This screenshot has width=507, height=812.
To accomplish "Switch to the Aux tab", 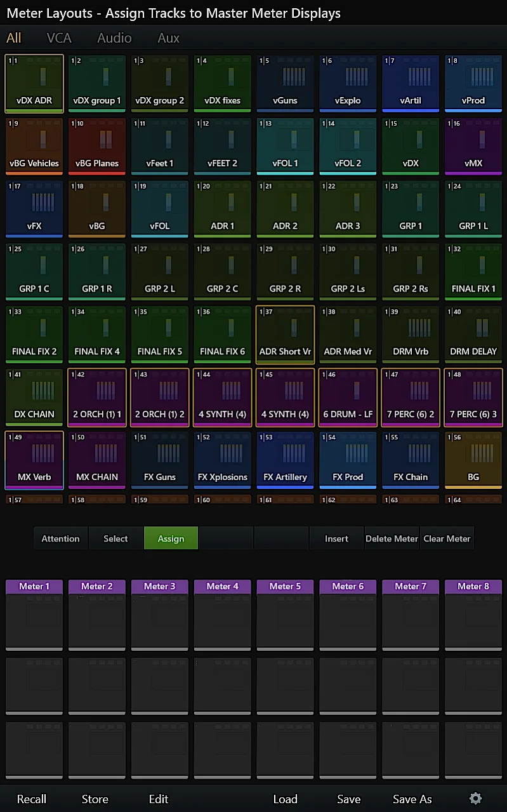I will (x=169, y=38).
